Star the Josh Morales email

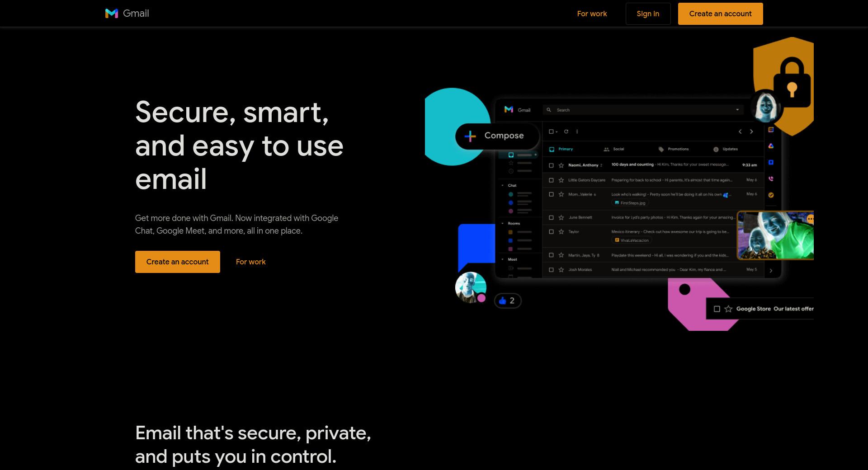tap(561, 270)
